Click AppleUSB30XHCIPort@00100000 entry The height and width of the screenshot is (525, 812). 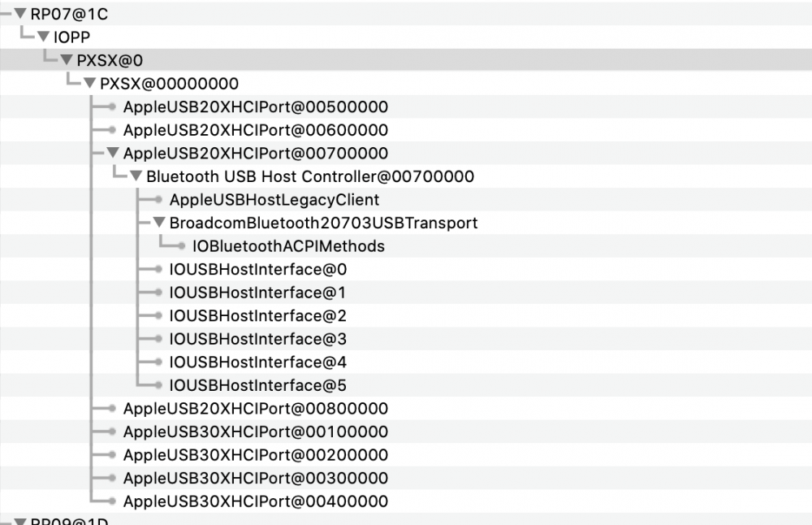click(255, 432)
